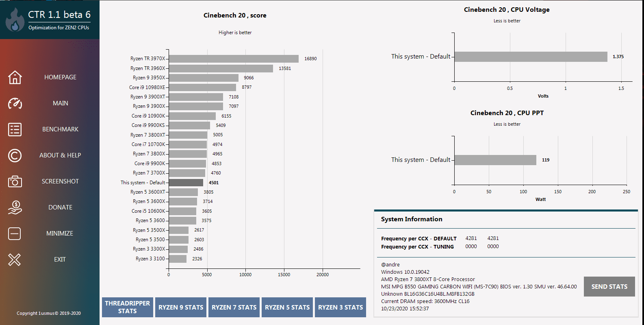The image size is (644, 325).
Task: Click the Homepage house icon
Action: pyautogui.click(x=15, y=77)
